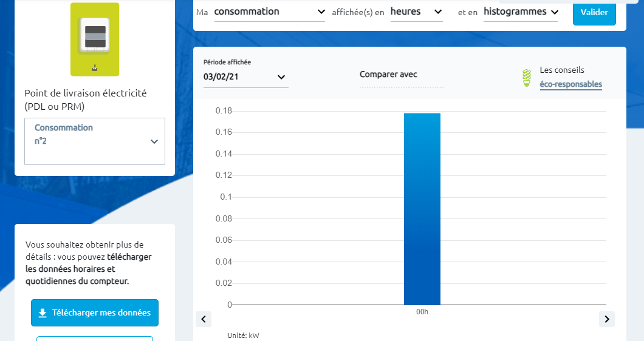Go to previous chart period arrow
The image size is (644, 341).
coord(204,319)
